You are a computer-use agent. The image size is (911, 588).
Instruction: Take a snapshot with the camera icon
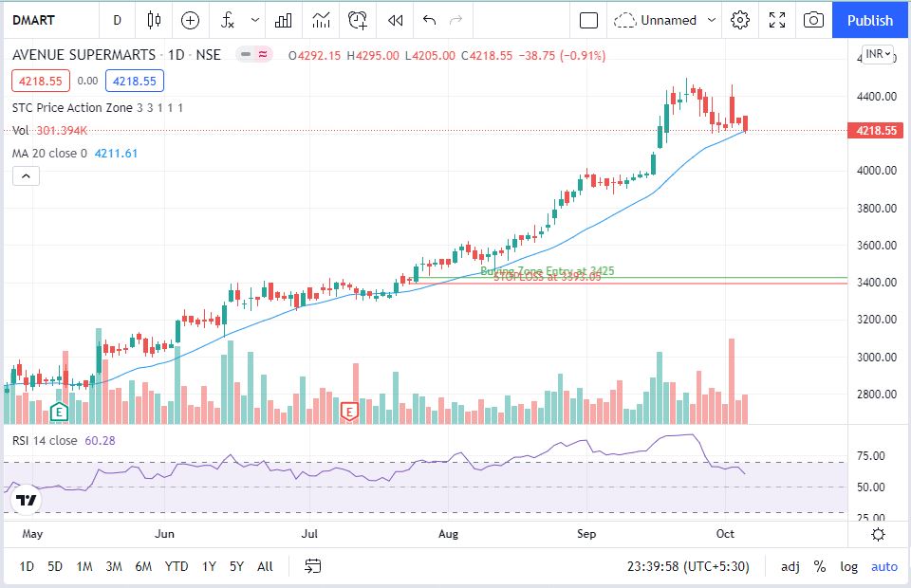813,20
